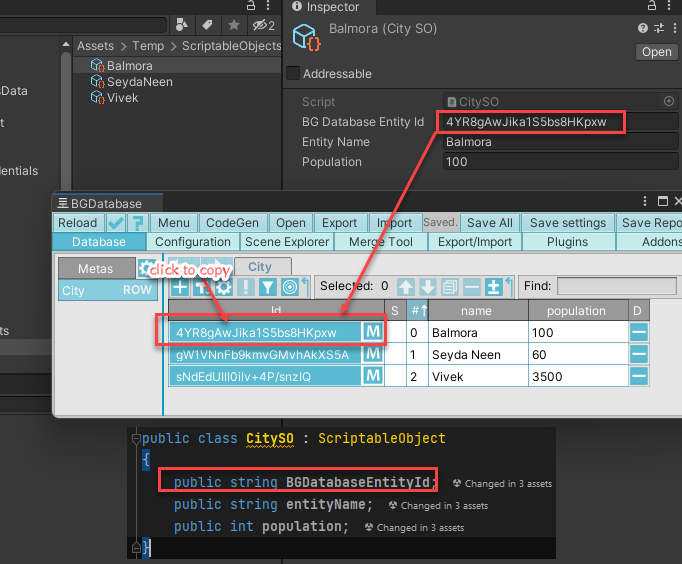Open the BGDatabase Menu button
Image resolution: width=682 pixels, height=564 pixels.
coord(174,223)
